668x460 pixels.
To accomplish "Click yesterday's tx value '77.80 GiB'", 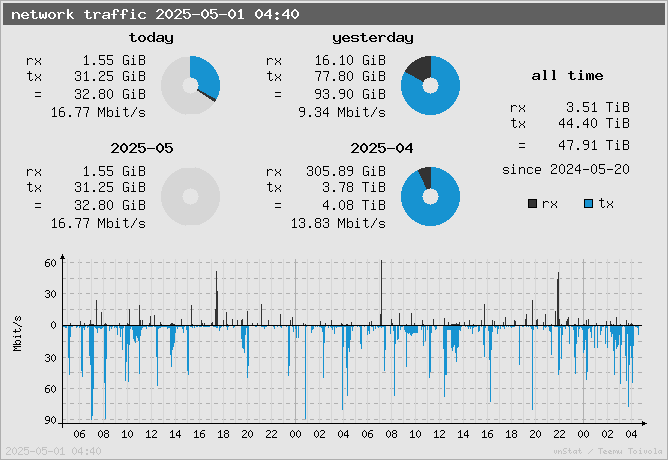I will [350, 76].
